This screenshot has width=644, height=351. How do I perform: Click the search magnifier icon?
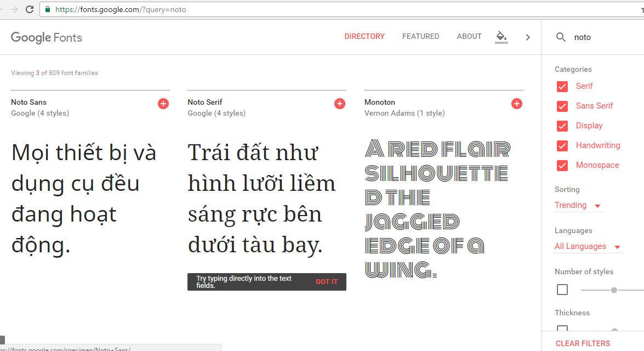pyautogui.click(x=561, y=37)
